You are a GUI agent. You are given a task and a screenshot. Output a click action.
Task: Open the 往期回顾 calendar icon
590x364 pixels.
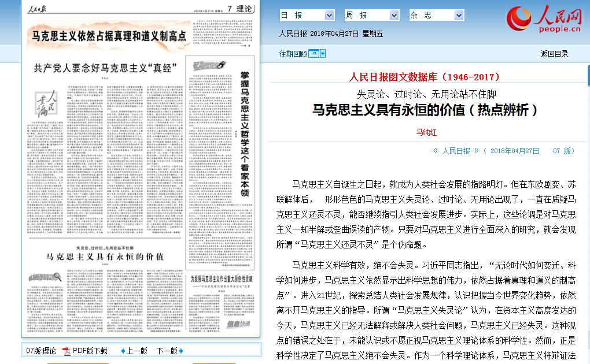[314, 54]
